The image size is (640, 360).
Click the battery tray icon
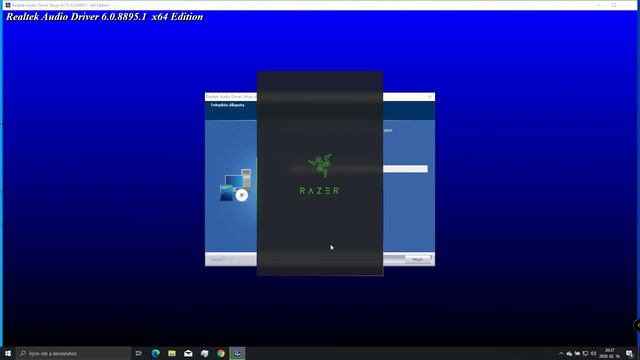(577, 353)
